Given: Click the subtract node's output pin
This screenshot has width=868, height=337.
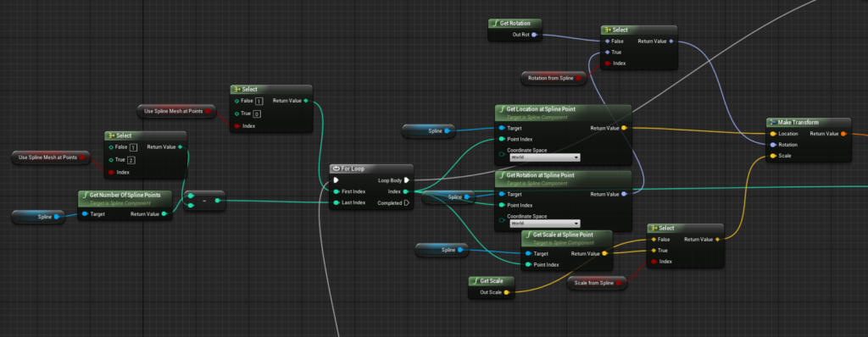Looking at the screenshot, I should 218,201.
